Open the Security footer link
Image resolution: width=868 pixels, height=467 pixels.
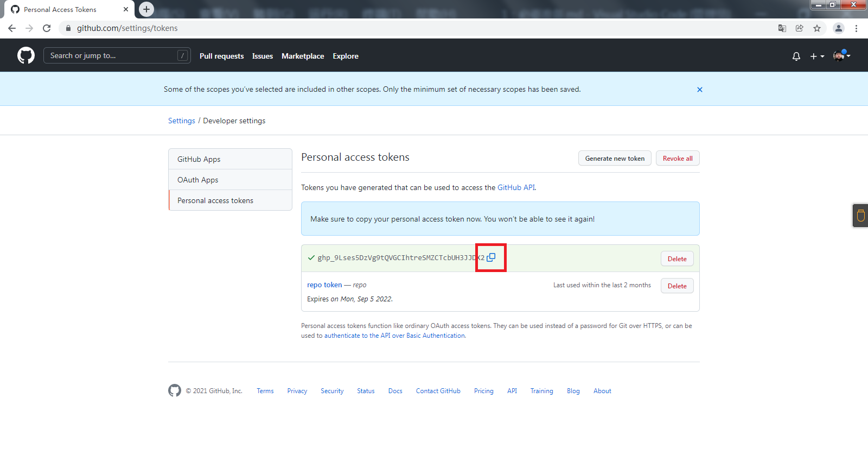[x=332, y=391]
